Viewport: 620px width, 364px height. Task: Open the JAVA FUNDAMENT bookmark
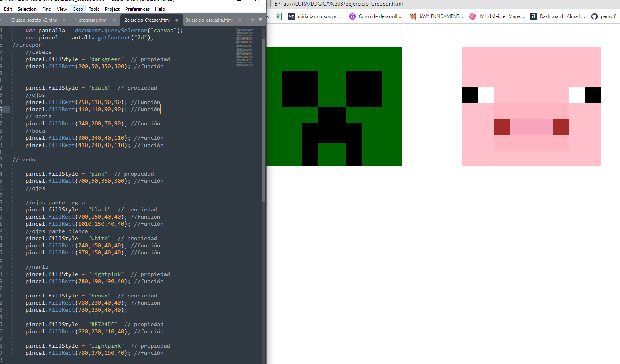click(x=437, y=16)
